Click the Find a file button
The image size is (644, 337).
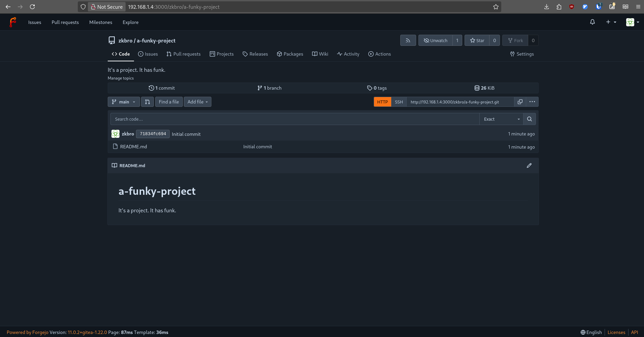click(169, 102)
